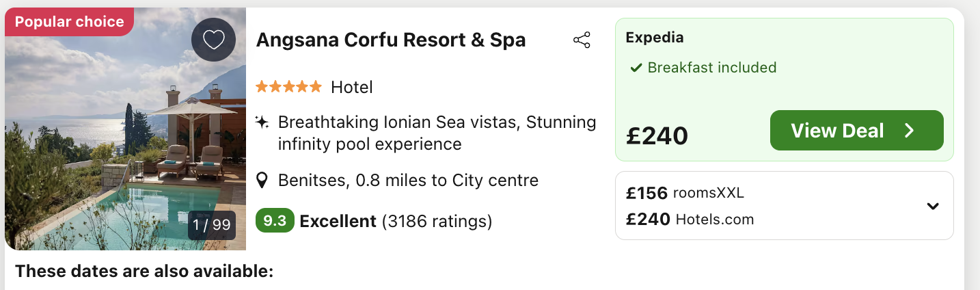Screen dimensions: 980x290
Task: Click the location pin icon
Action: (261, 181)
